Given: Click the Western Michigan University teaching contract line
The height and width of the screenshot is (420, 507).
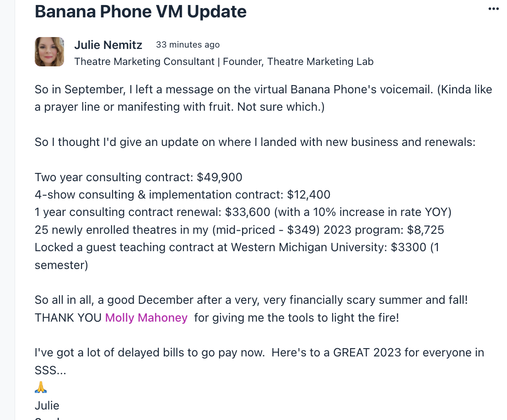Looking at the screenshot, I should tap(238, 247).
